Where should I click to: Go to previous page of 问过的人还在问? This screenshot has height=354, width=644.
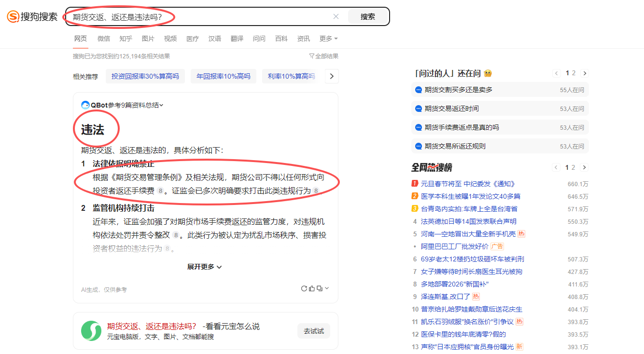coord(557,73)
